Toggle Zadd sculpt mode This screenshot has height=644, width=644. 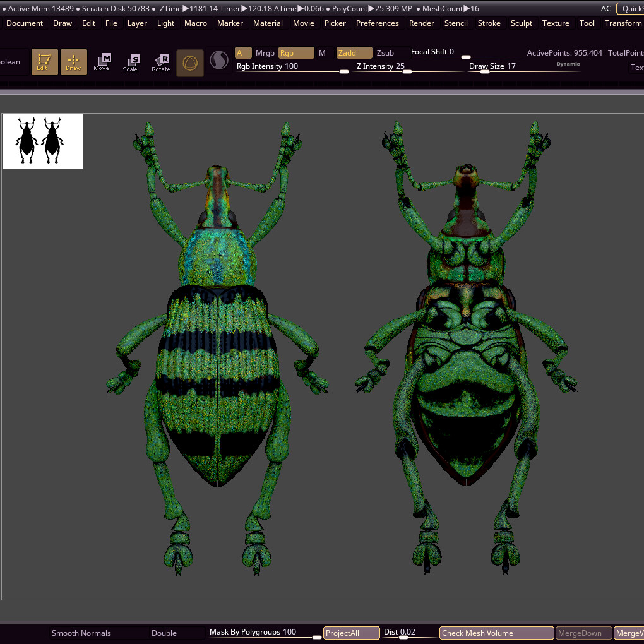click(354, 53)
